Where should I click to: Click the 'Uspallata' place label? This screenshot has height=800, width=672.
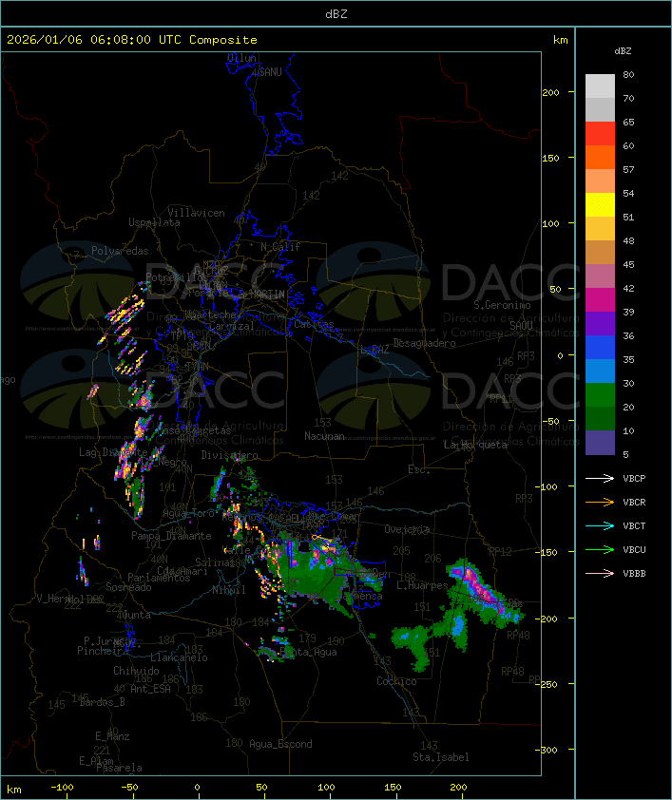154,222
